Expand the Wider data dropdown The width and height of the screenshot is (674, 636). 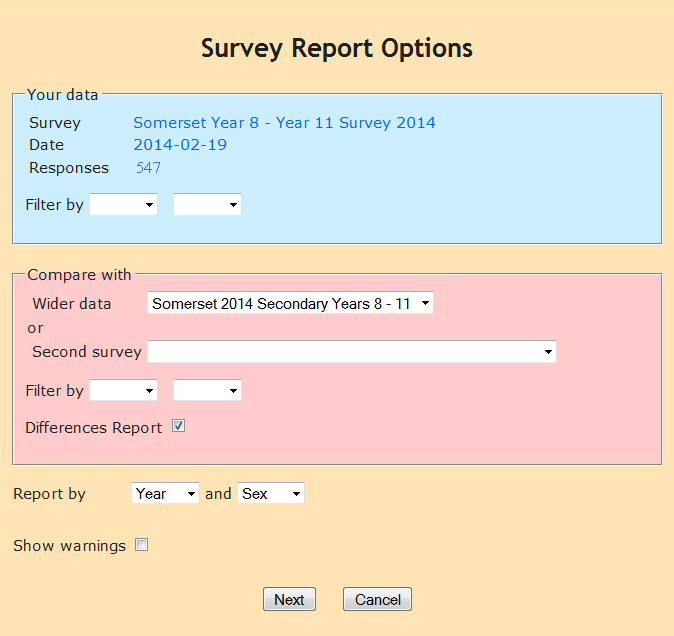coord(290,303)
